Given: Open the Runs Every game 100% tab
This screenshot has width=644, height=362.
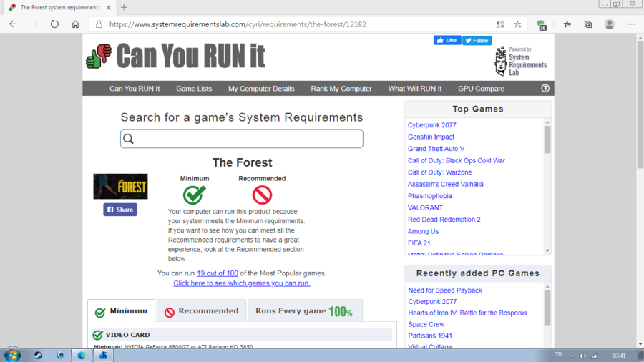Looking at the screenshot, I should [x=305, y=310].
